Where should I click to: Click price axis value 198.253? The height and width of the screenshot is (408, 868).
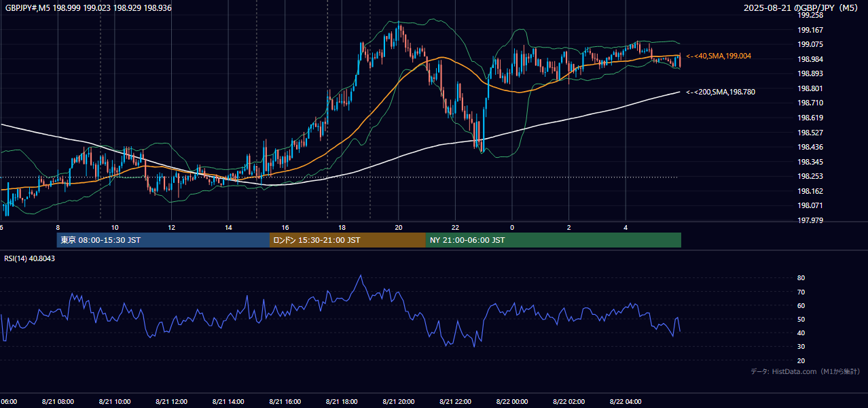tap(810, 176)
